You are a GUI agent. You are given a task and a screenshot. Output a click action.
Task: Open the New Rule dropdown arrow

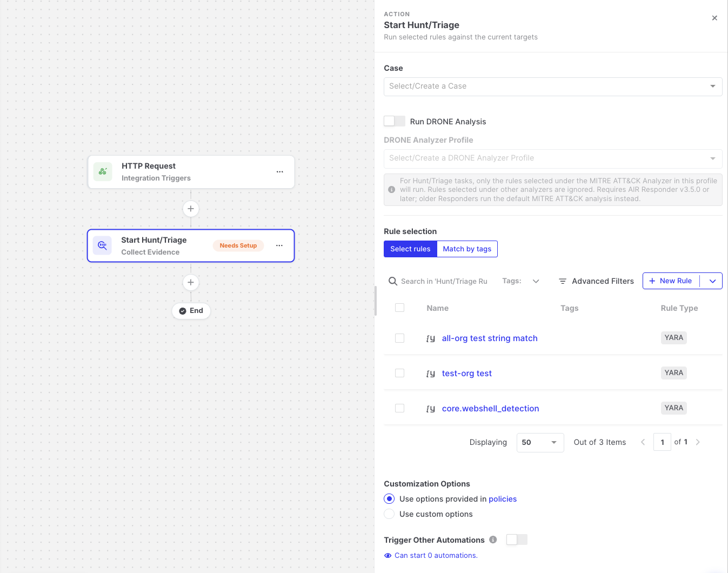pyautogui.click(x=712, y=281)
